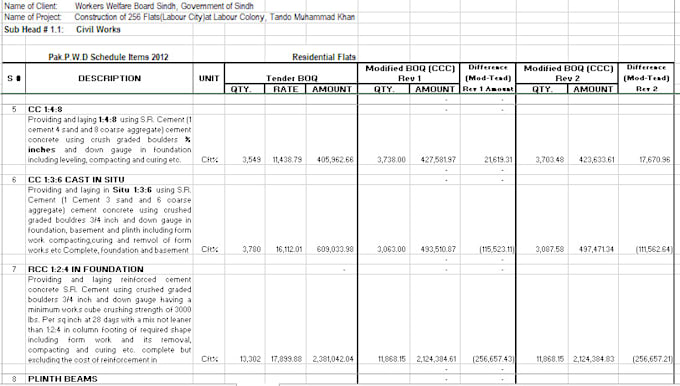Select the 'PLINTH BEAMS' heading cell
Viewport: 680px width, 386px height.
click(62, 379)
